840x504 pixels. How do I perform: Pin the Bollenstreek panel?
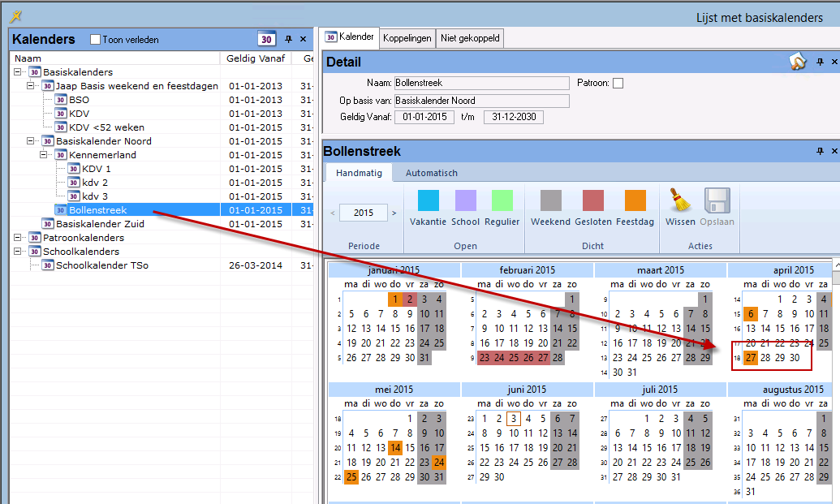click(820, 152)
